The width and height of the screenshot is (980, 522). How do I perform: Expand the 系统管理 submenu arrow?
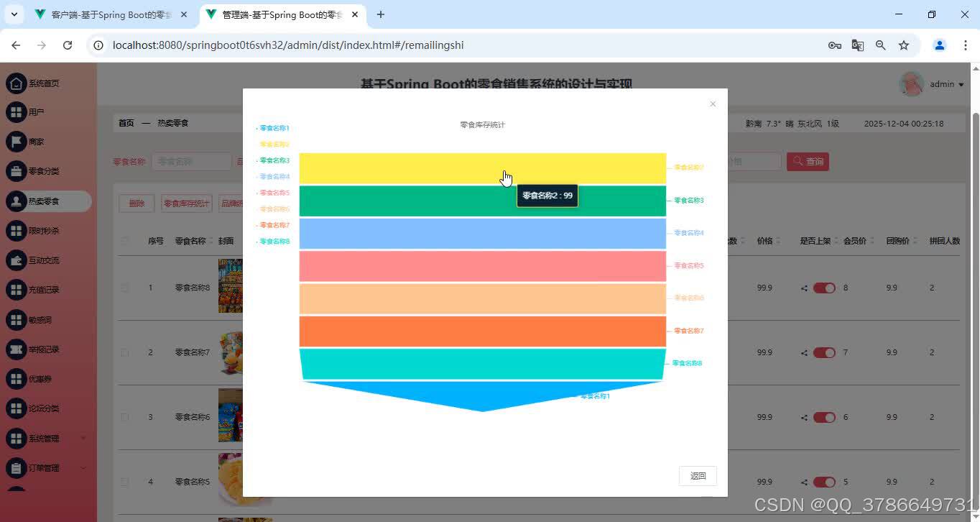click(83, 439)
